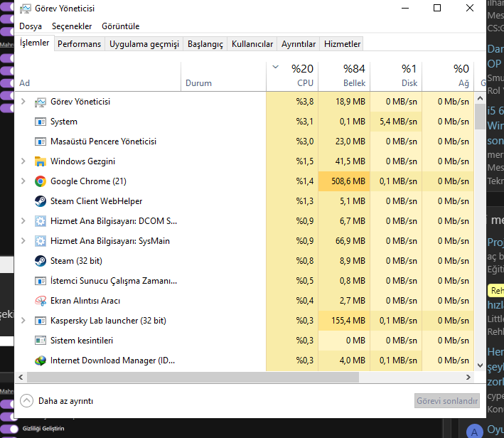Expand the Kaspersky Lab launcher group
Screen dimensions: 504x438
pyautogui.click(x=23, y=321)
